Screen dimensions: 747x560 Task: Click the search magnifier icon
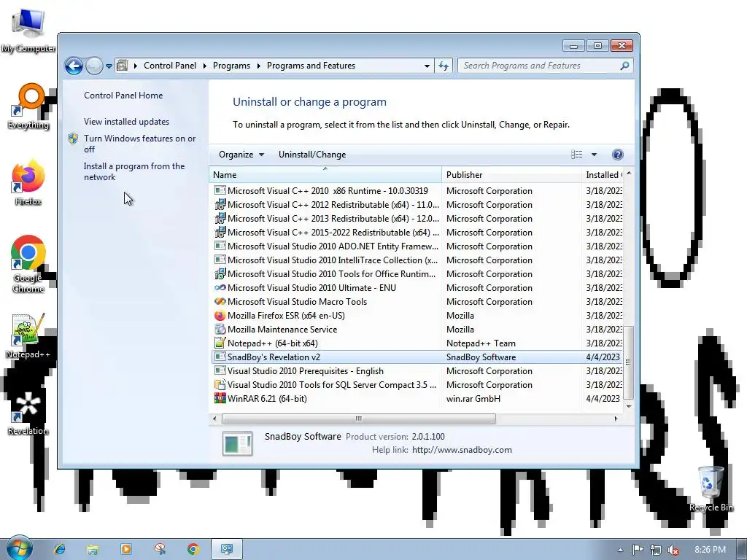point(624,66)
